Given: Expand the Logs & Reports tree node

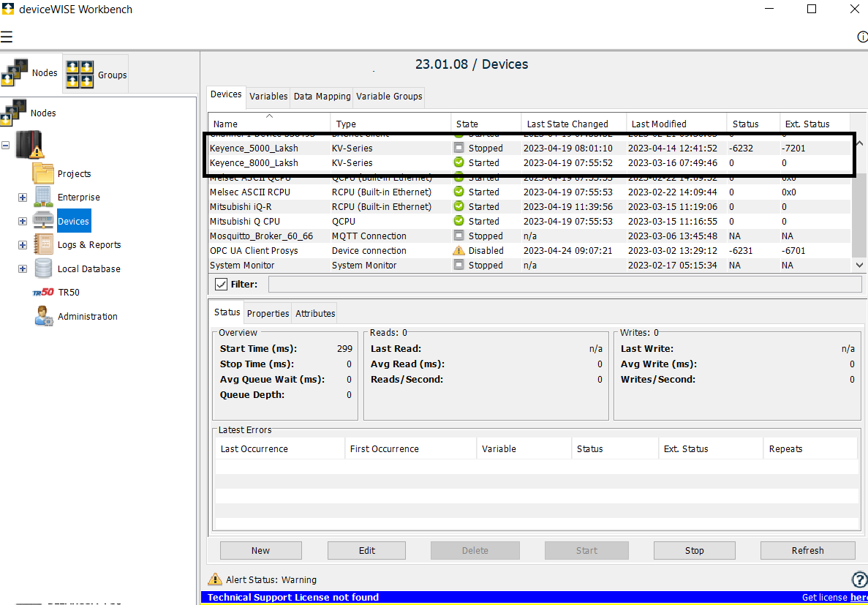Looking at the screenshot, I should (23, 244).
